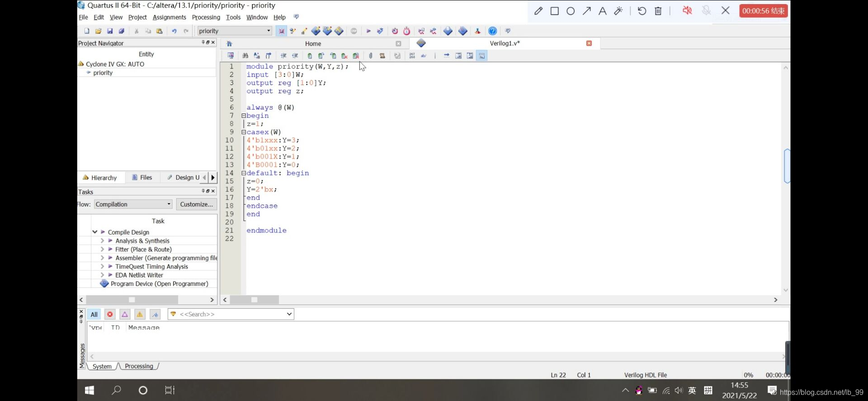Click the All messages filter button
This screenshot has width=868, height=401.
pos(94,315)
